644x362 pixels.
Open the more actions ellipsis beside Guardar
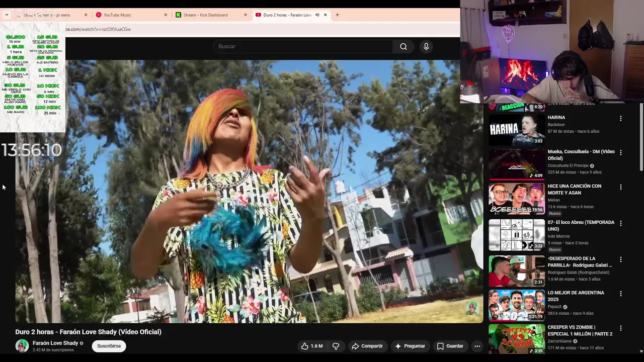pyautogui.click(x=477, y=346)
